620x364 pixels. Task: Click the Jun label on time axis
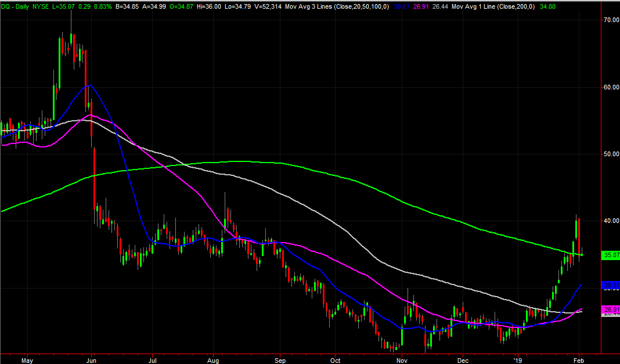92,359
